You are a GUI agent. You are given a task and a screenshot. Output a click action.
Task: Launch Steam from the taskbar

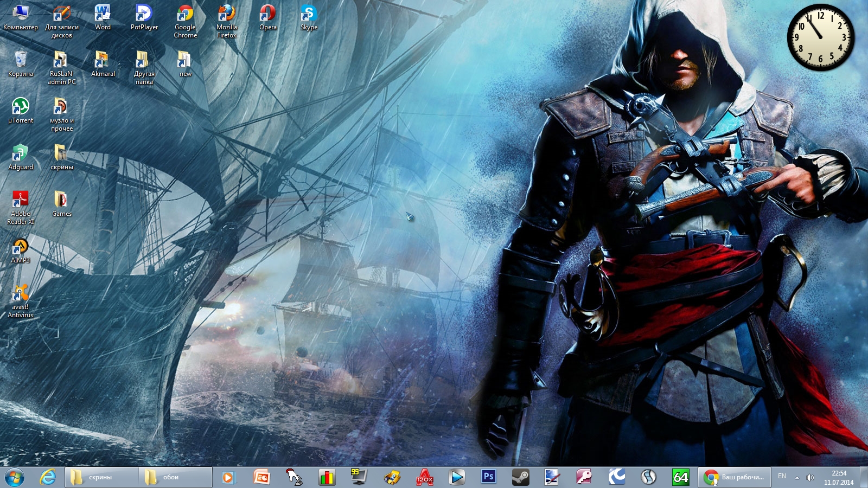(521, 477)
